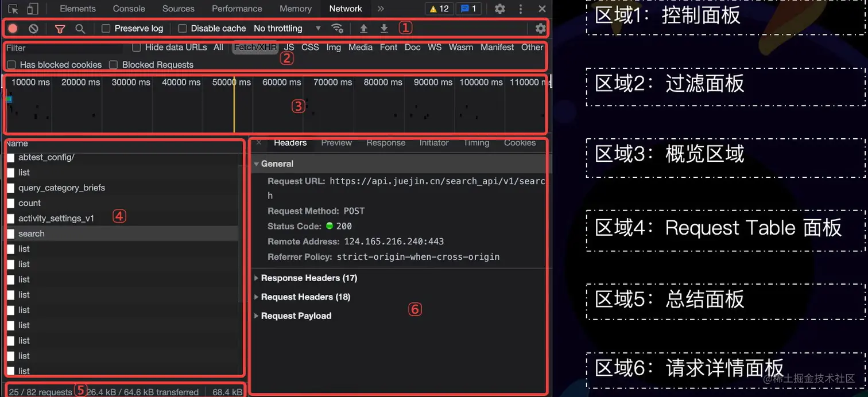Open Network panel settings gear
The image size is (868, 397).
coord(540,28)
